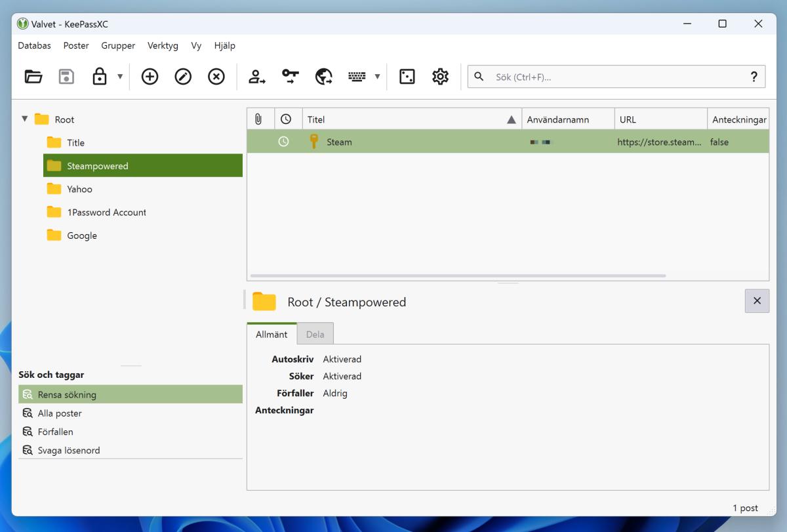Click the lock database padlock icon
This screenshot has width=787, height=532.
click(x=100, y=77)
